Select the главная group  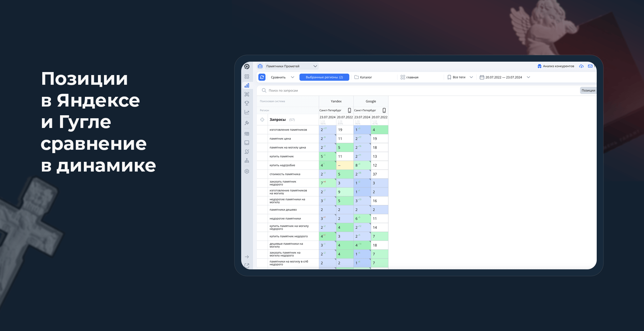(410, 77)
